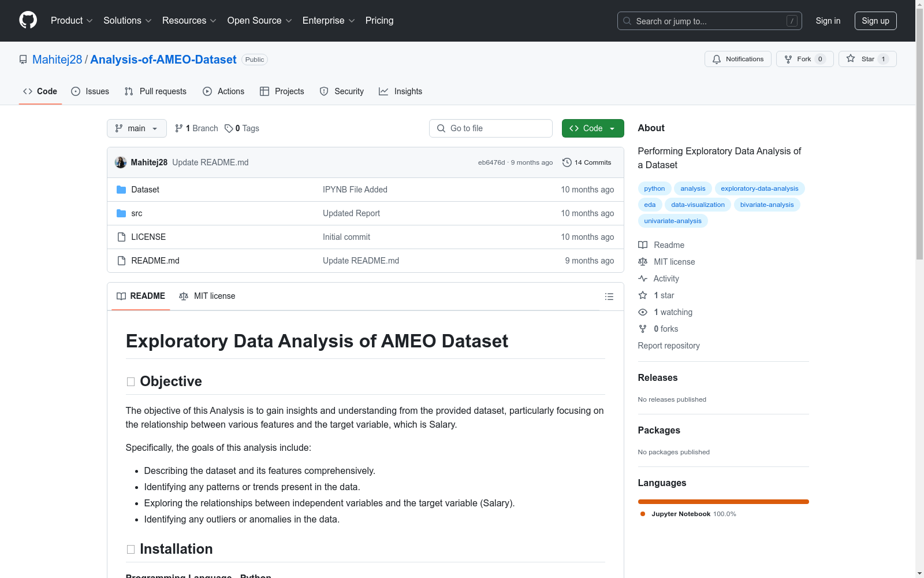Click the pulse icon beside Activity
924x578 pixels.
(x=643, y=279)
